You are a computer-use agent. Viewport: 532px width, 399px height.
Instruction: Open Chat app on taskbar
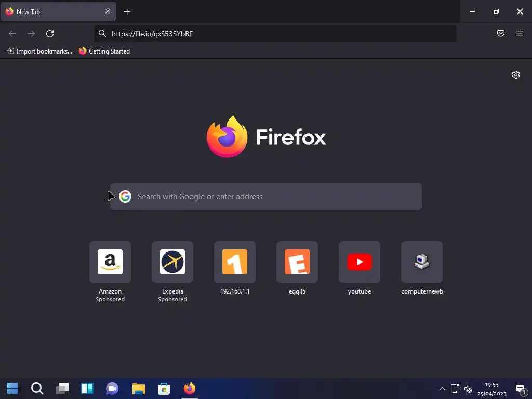click(112, 389)
